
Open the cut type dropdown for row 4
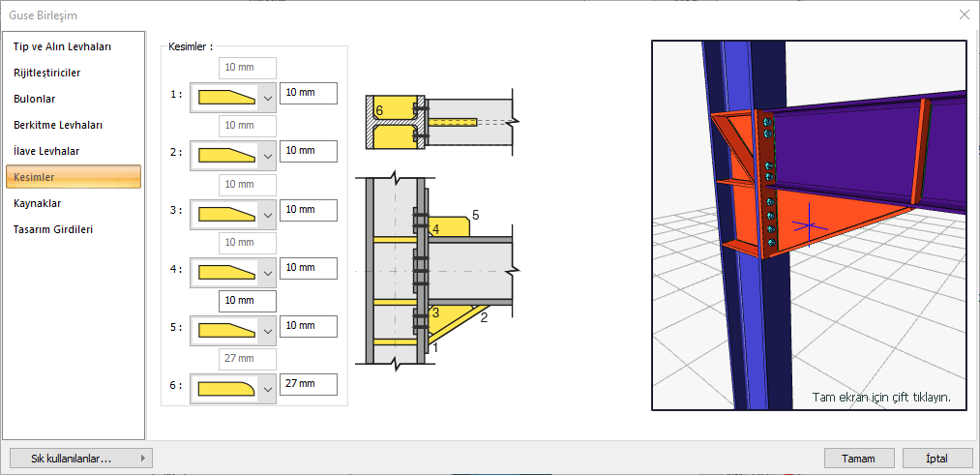coord(268,273)
